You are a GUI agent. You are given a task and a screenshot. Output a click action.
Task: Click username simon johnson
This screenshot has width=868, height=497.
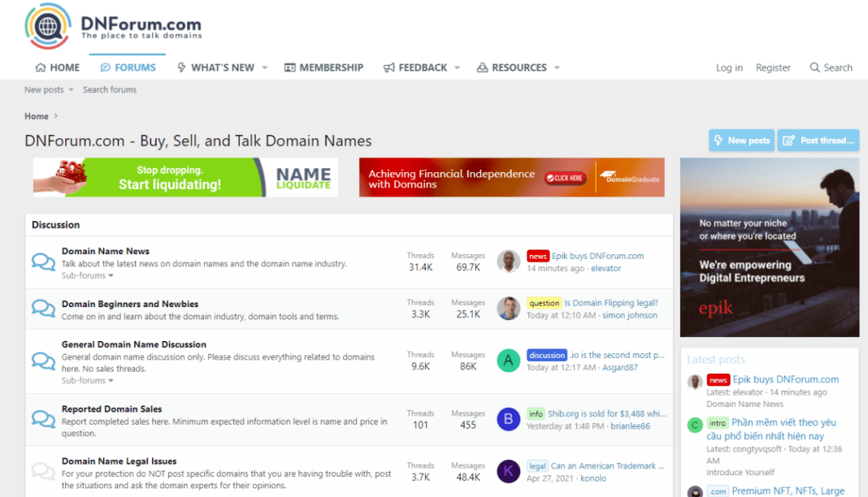click(629, 315)
